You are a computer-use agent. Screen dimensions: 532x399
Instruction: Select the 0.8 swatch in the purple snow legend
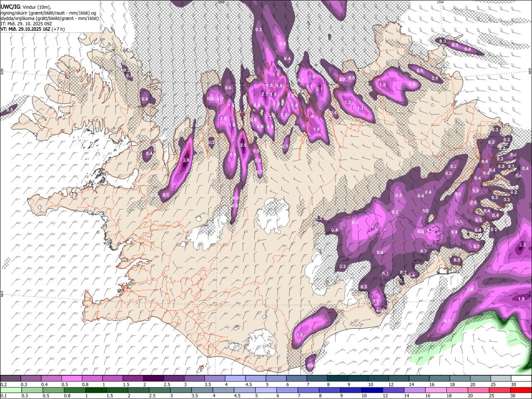92,378
